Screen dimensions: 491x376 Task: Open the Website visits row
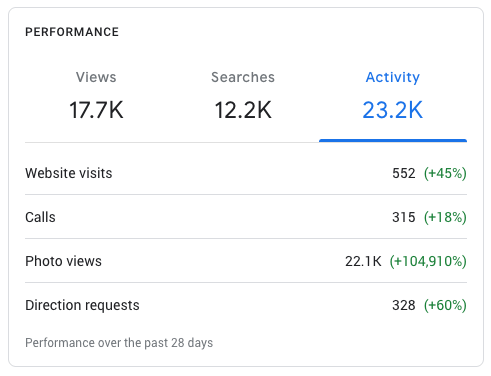[246, 173]
